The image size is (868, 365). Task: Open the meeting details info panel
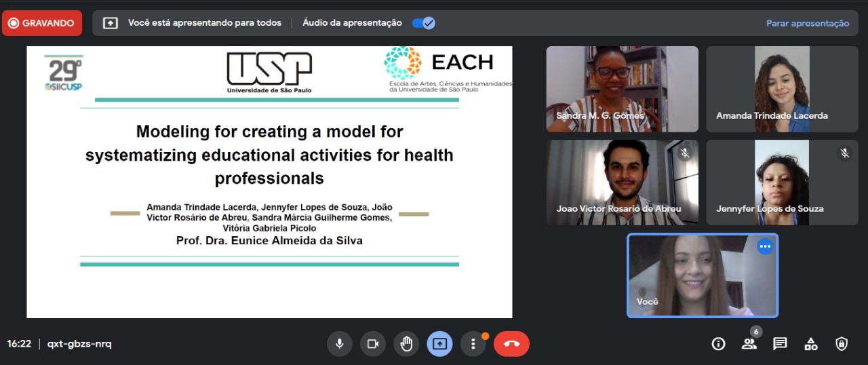[x=718, y=344]
